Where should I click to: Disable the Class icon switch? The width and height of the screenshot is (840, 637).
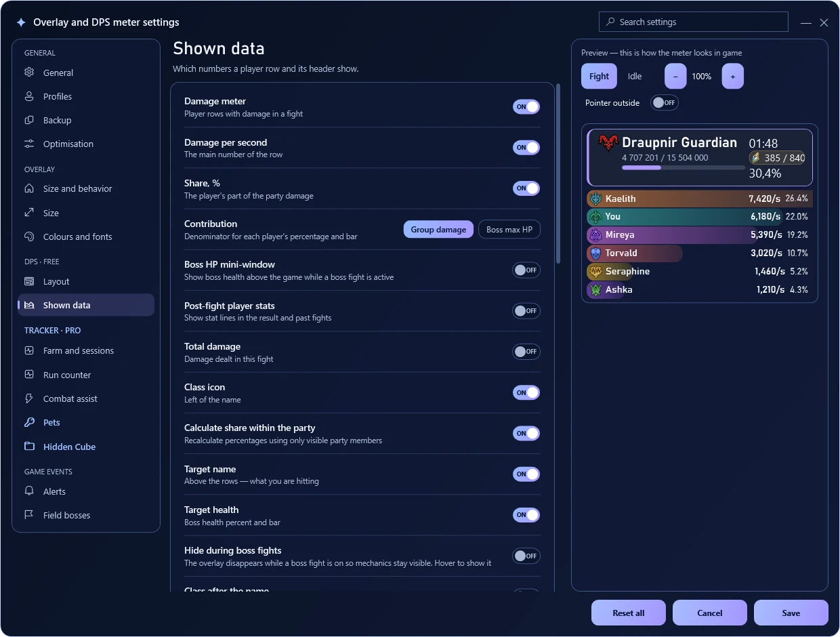pyautogui.click(x=526, y=392)
